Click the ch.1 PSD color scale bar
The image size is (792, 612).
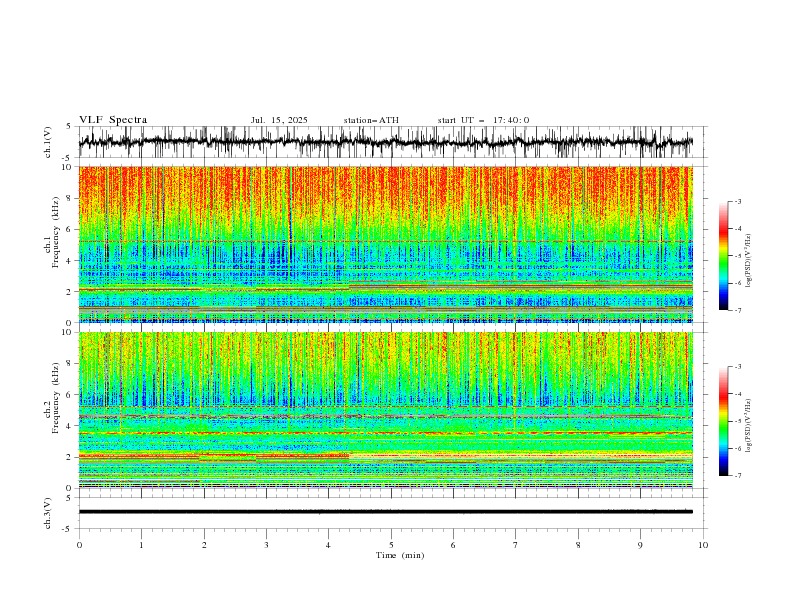pos(724,256)
